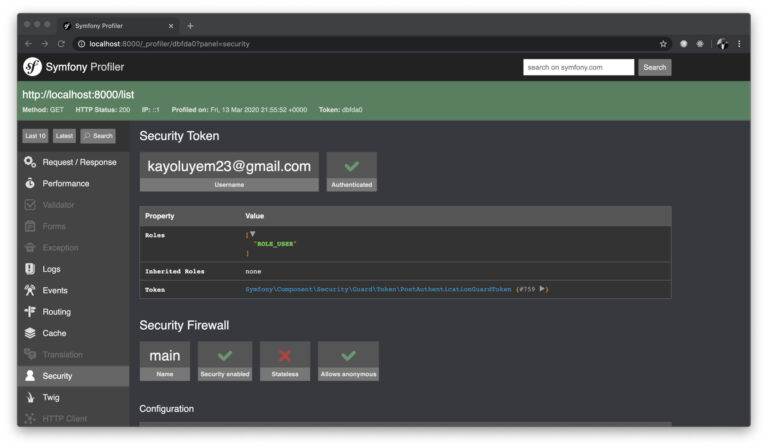Open the Routing signpost icon
This screenshot has width=768, height=448.
tap(30, 311)
